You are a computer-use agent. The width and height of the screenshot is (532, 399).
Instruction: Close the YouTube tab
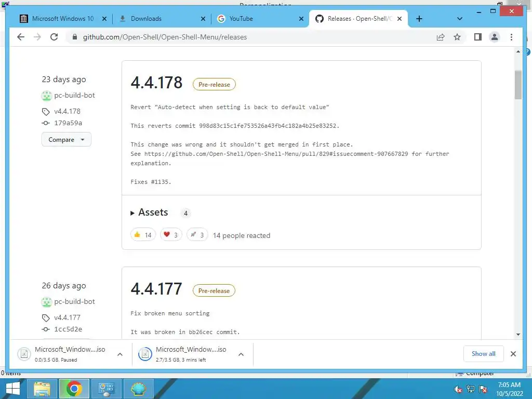tap(301, 19)
